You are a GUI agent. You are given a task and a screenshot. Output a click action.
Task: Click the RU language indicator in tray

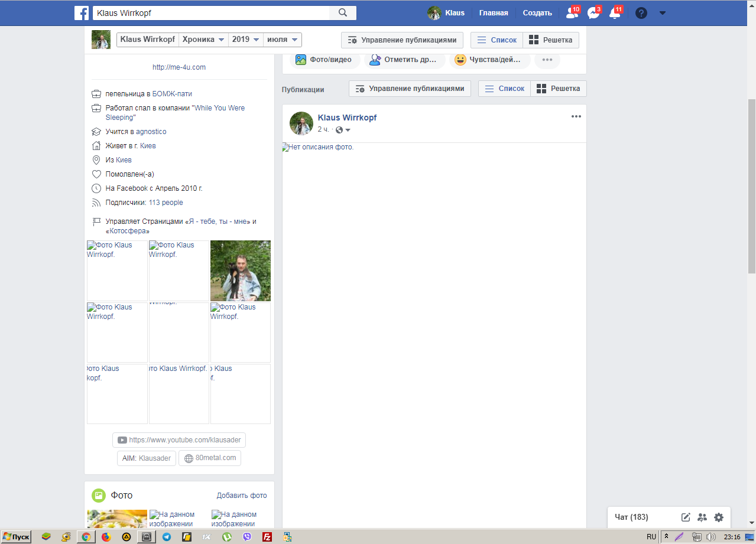[x=651, y=537]
